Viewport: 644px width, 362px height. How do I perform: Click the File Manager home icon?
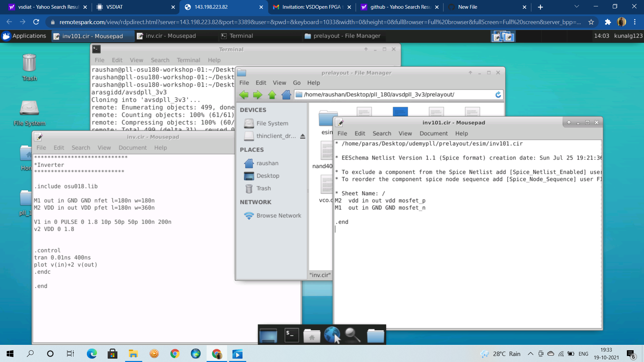point(286,95)
